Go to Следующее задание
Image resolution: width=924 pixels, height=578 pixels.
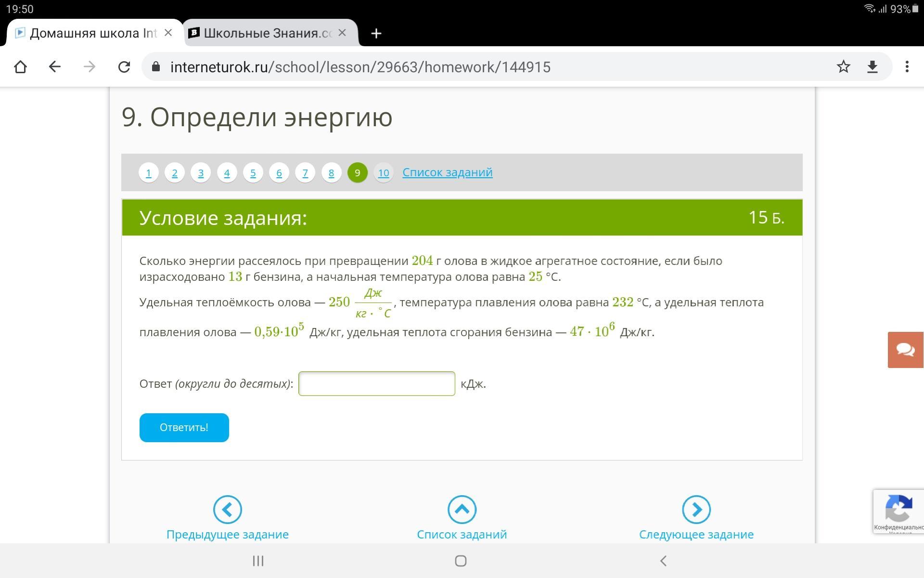(x=696, y=518)
